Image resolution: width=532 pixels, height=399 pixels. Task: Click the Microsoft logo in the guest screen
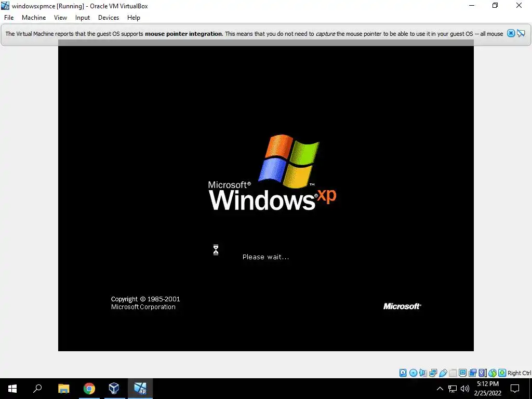click(402, 306)
